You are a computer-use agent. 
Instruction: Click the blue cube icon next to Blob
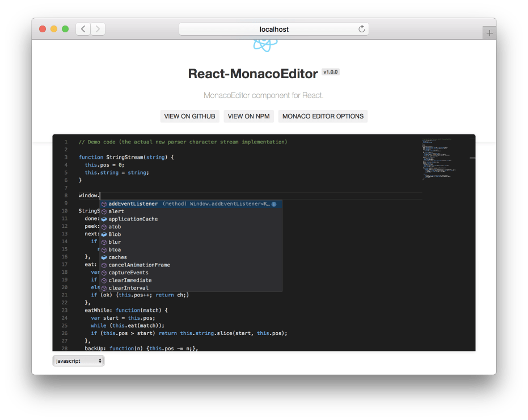point(104,234)
